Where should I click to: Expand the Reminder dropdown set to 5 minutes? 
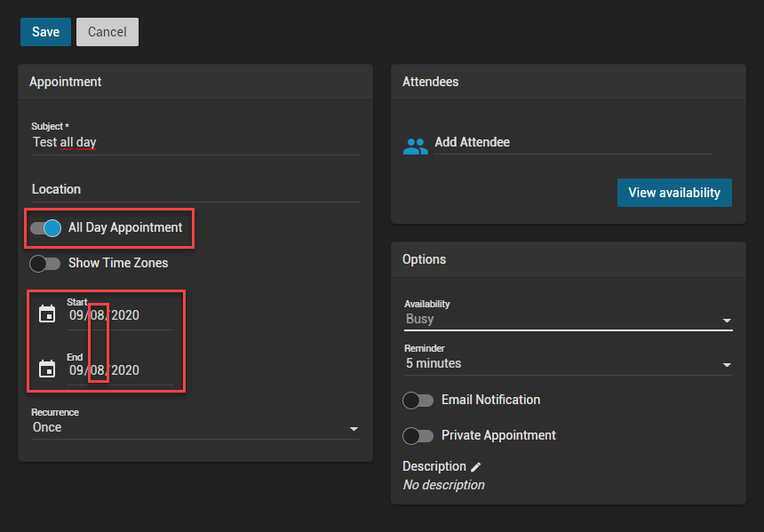(x=568, y=363)
